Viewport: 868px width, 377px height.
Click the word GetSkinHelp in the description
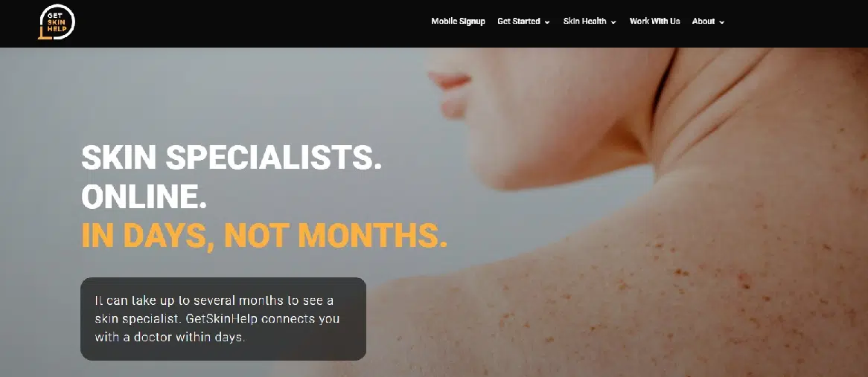pyautogui.click(x=223, y=319)
